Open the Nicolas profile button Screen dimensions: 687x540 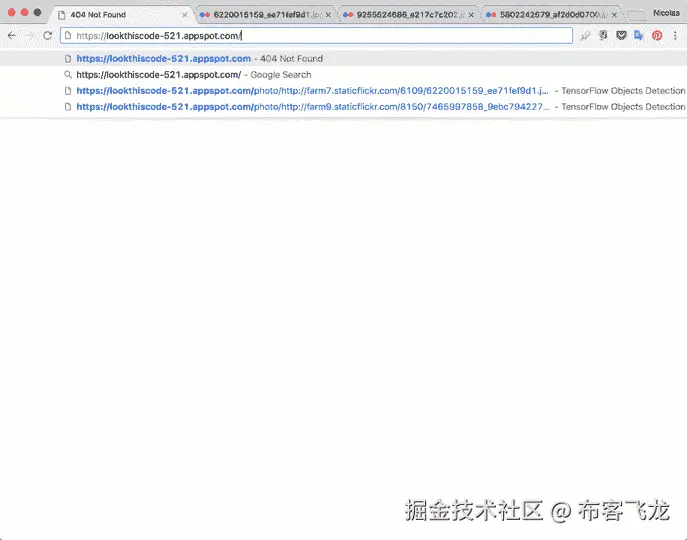(x=666, y=13)
